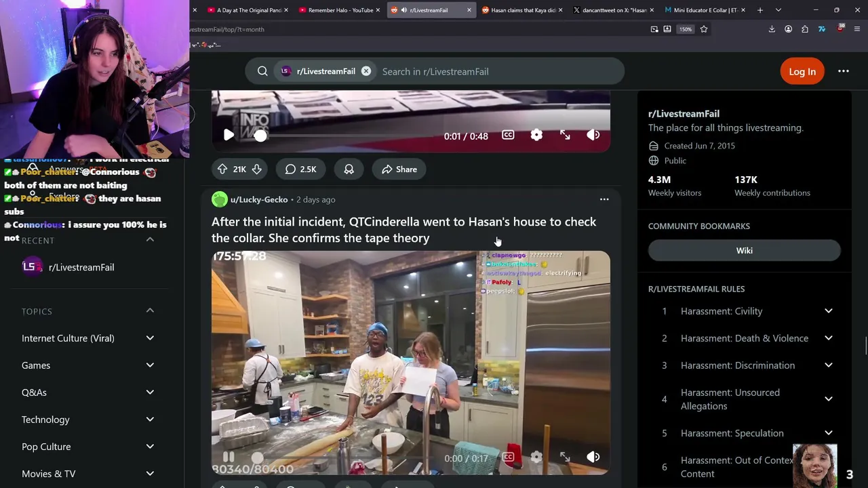868x488 pixels.
Task: Open the community Wiki bookmark
Action: 745,251
